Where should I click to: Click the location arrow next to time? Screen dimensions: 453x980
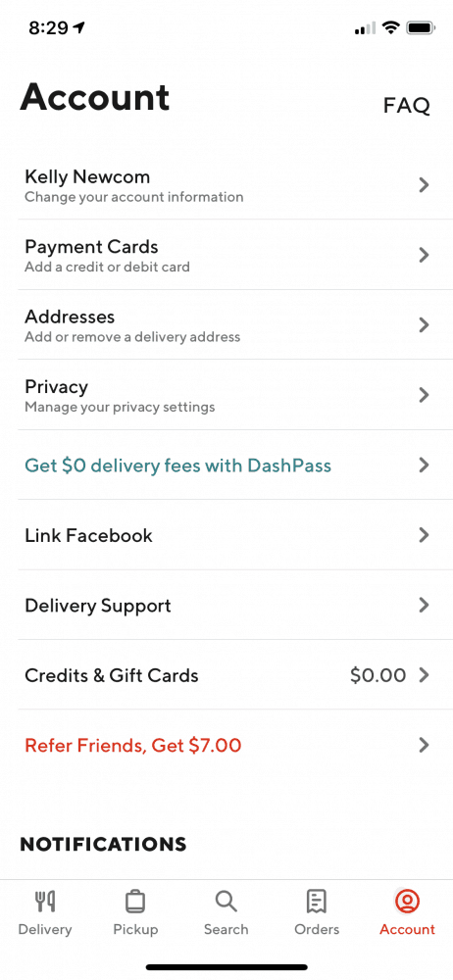tap(78, 27)
